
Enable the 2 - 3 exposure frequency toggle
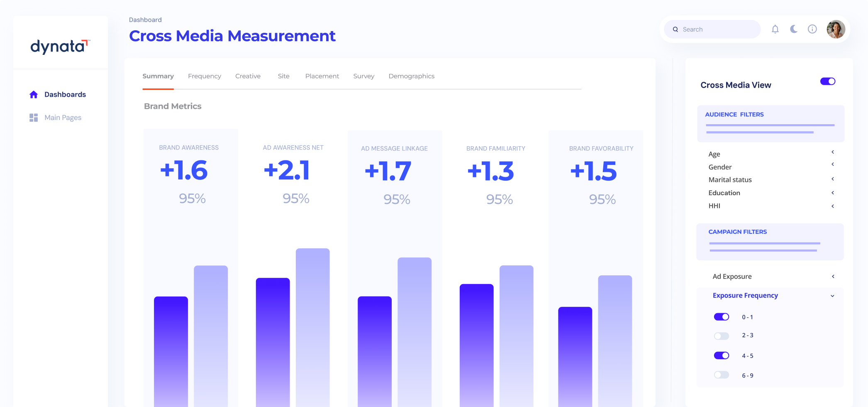722,336
